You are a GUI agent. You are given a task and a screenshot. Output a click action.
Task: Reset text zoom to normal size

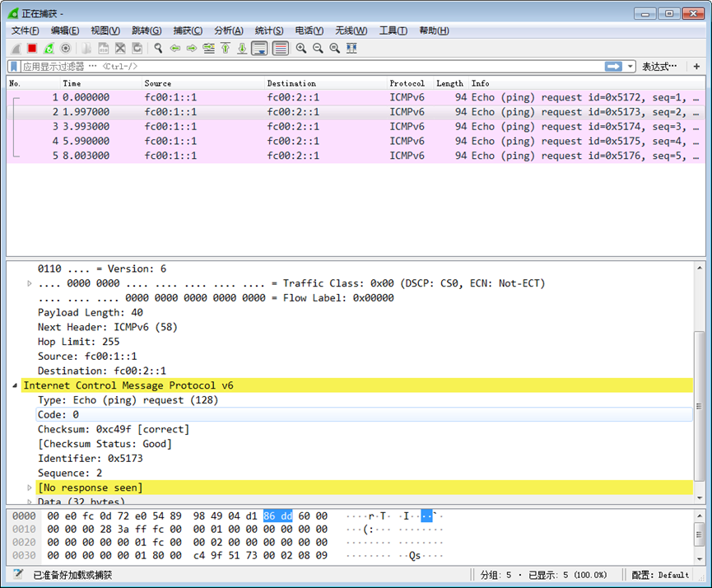335,48
